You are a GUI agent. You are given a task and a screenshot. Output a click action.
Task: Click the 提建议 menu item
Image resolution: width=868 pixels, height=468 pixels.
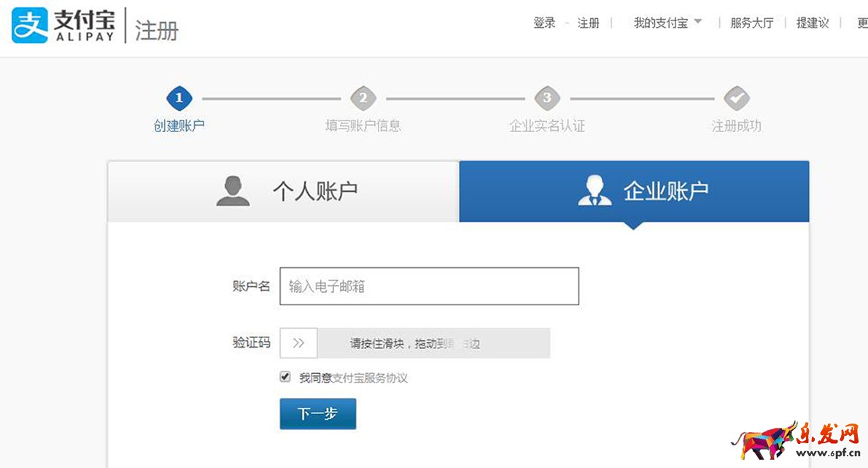tap(812, 23)
